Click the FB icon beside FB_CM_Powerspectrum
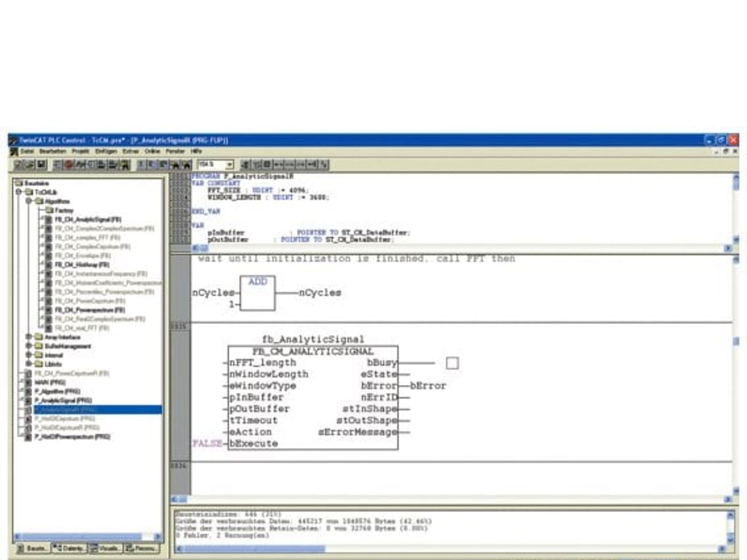This screenshot has height=560, width=747. (x=49, y=310)
